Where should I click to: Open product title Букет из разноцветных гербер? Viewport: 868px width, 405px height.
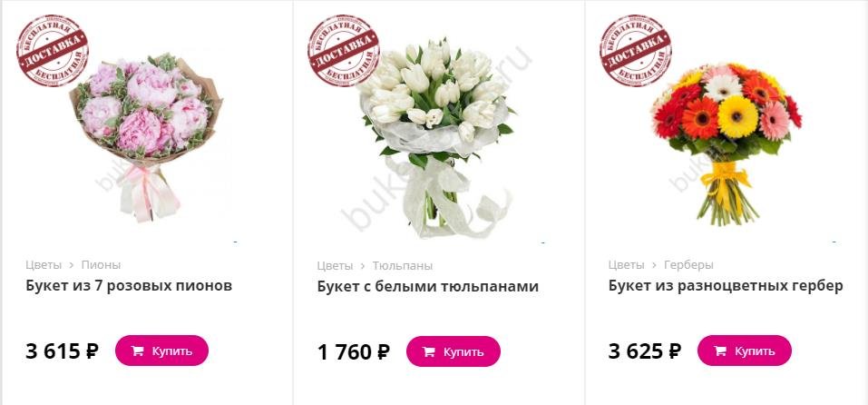click(726, 286)
